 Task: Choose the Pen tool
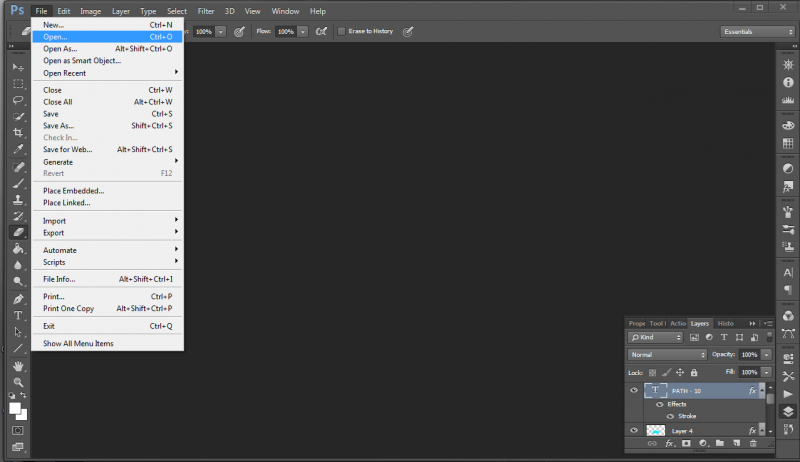(18, 298)
